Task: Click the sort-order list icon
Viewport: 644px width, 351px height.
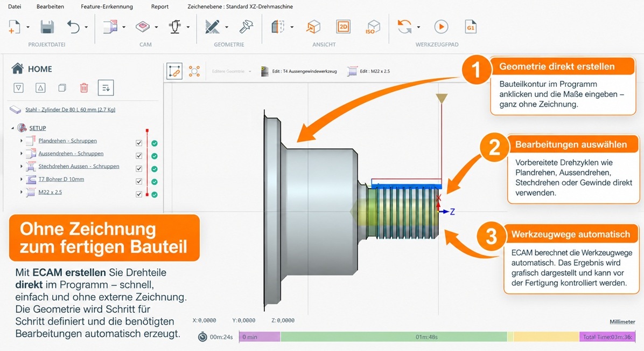Action: pos(106,88)
